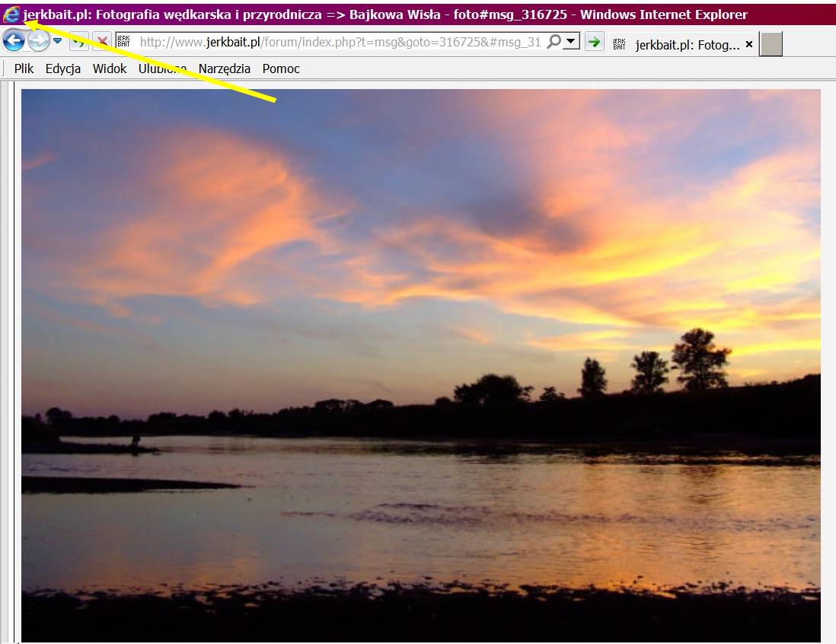Click the green Go arrow button
836x644 pixels.
594,43
